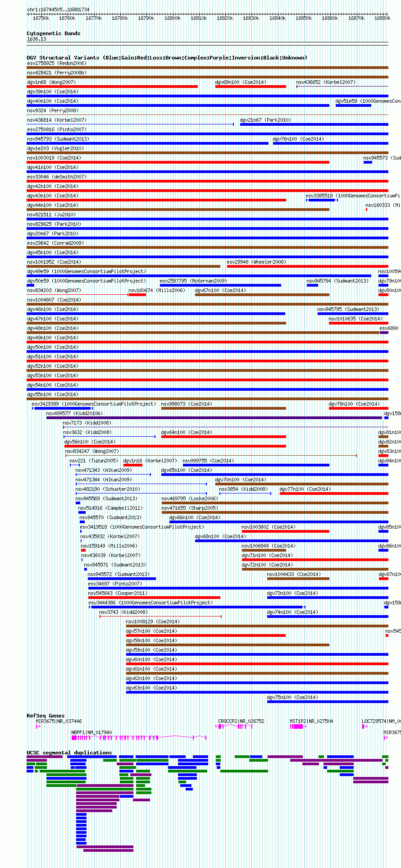Click the dgv75n100 (Coe2014) label
Viewport: 401px width, 868px height.
point(292,697)
